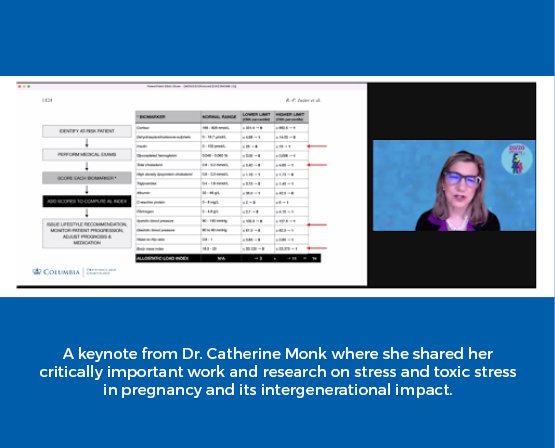555x448 pixels.
Task: Click the yellow minimize button of the PowerPoint window
Action: click(x=24, y=86)
